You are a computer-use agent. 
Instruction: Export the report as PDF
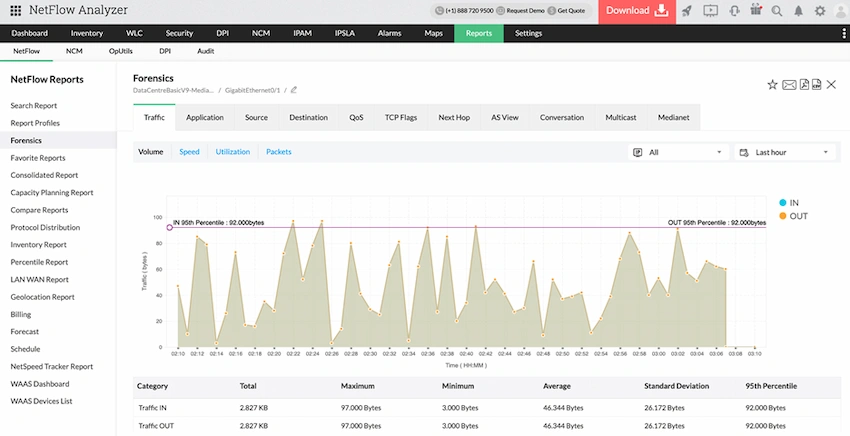(804, 84)
